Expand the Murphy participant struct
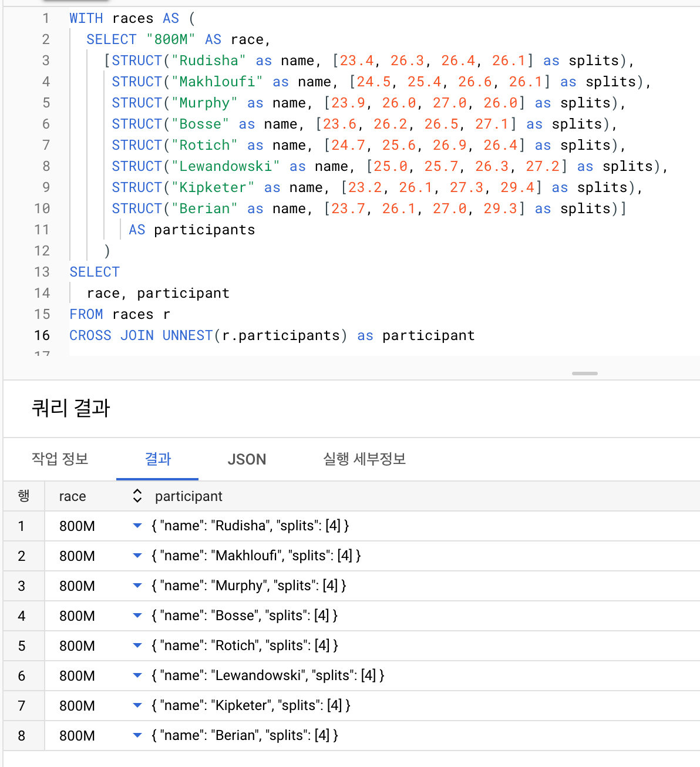This screenshot has width=700, height=767. pyautogui.click(x=137, y=586)
